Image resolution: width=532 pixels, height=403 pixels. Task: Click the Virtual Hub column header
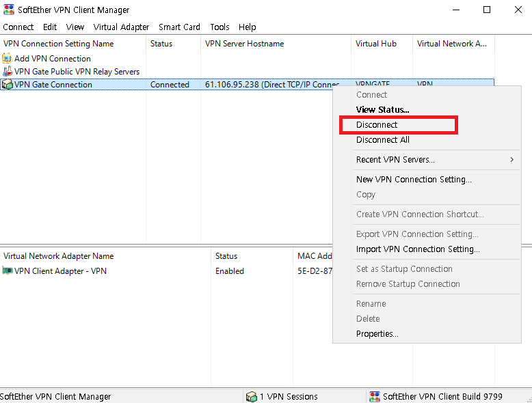point(382,44)
